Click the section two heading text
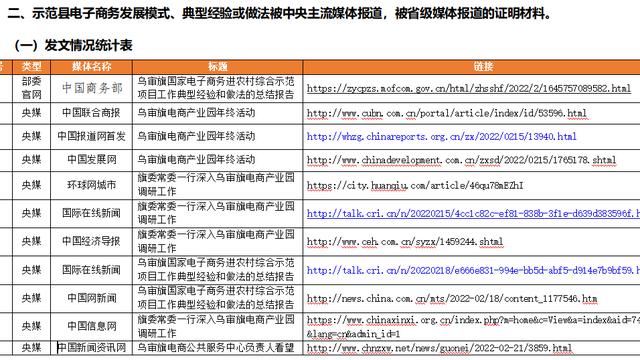This screenshot has height=360, width=640. 279,13
